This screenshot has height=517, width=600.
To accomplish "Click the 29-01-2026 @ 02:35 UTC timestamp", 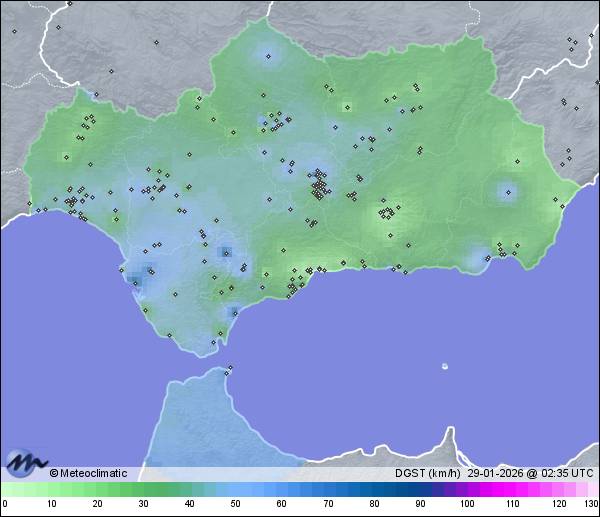I will [530, 473].
